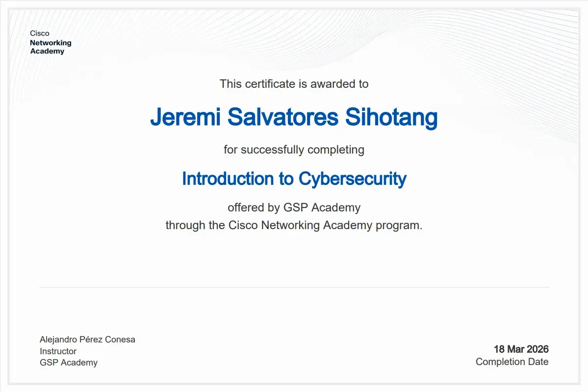Click the recipient name Jeremi Salvatores Sihotang

pyautogui.click(x=294, y=118)
